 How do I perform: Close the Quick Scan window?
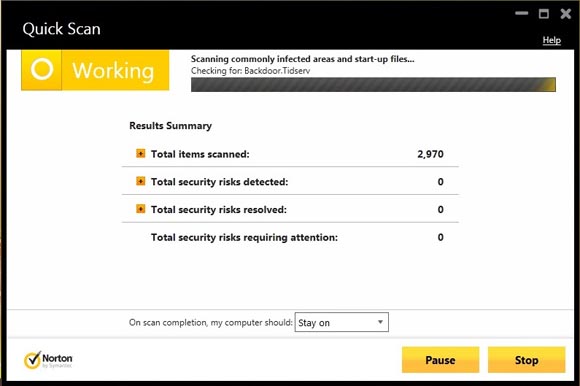pyautogui.click(x=566, y=14)
